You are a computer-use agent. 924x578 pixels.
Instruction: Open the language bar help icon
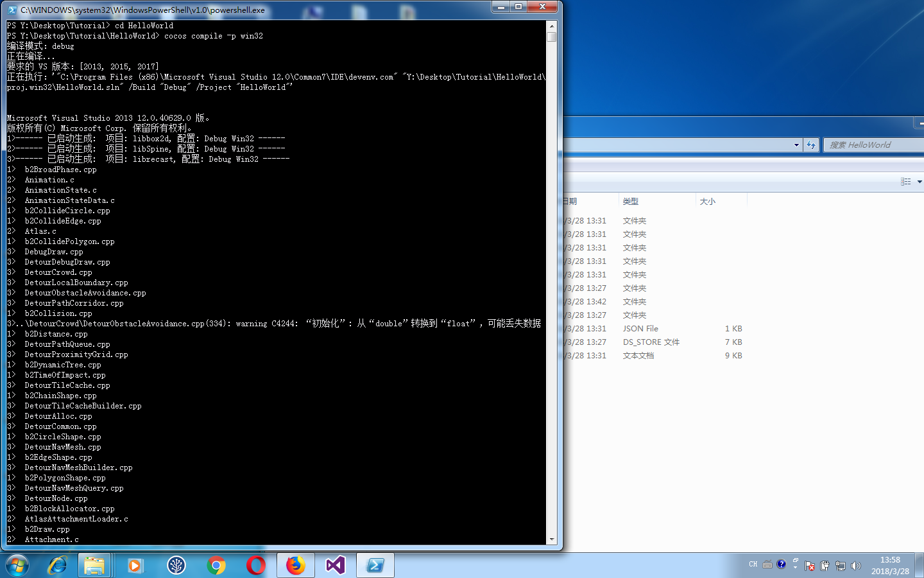(781, 564)
